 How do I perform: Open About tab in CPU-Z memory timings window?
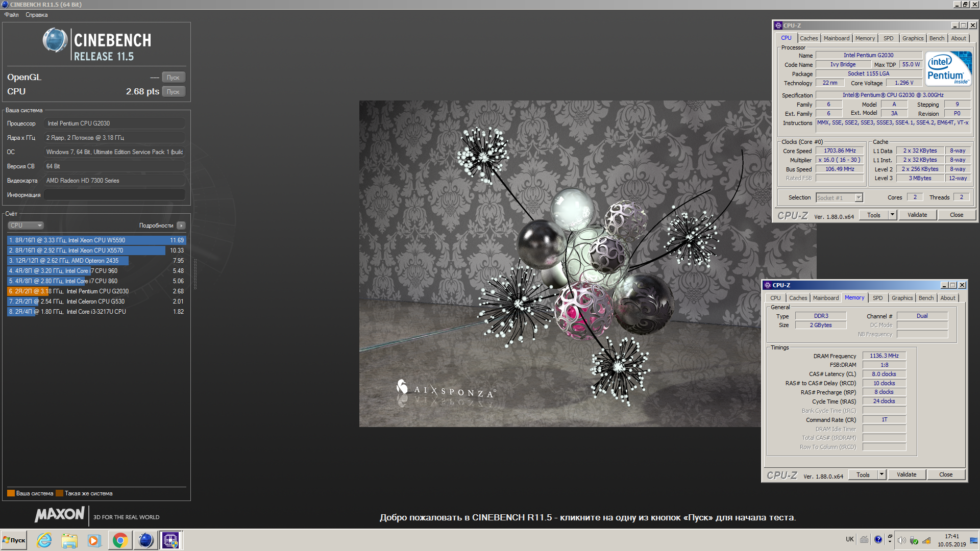948,298
